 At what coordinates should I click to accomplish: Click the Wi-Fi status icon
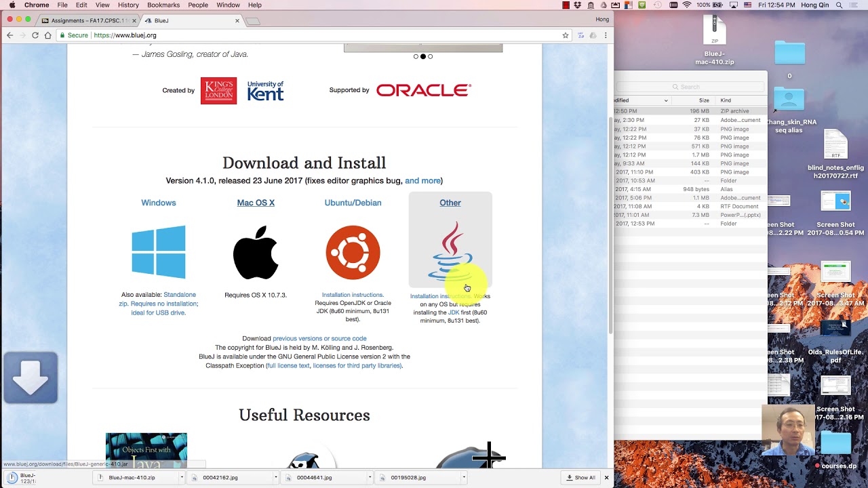tap(687, 5)
